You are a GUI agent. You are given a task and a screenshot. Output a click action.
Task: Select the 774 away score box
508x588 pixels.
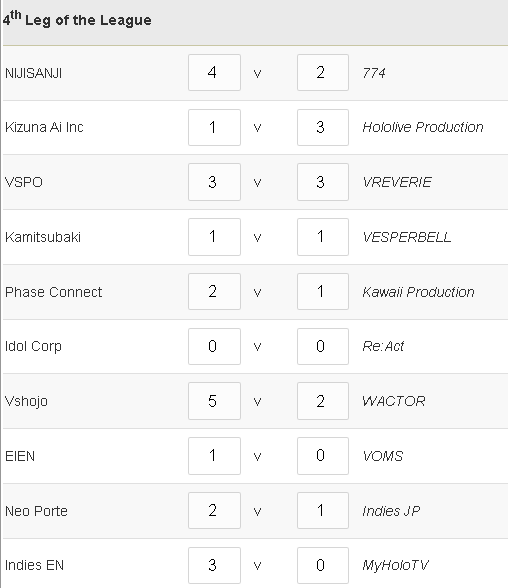pyautogui.click(x=323, y=72)
